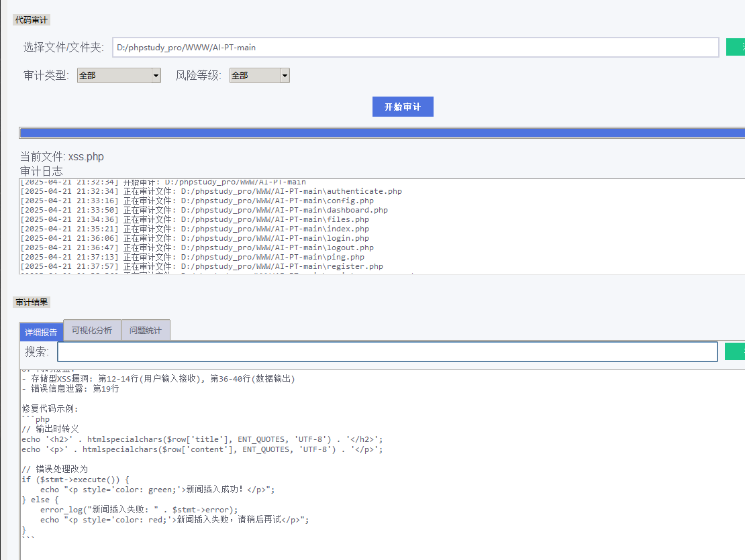Focus the 搜索 search input box

click(387, 351)
